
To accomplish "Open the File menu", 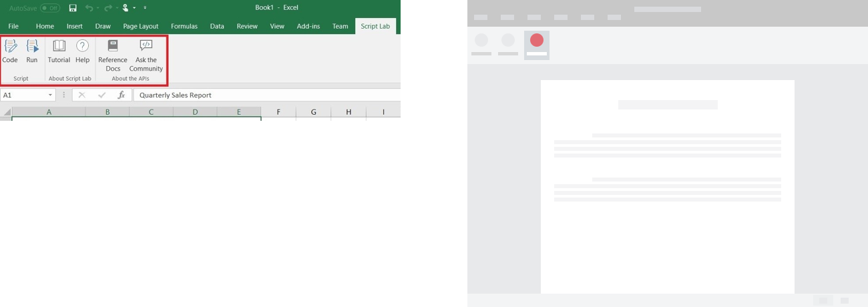I will pos(13,26).
